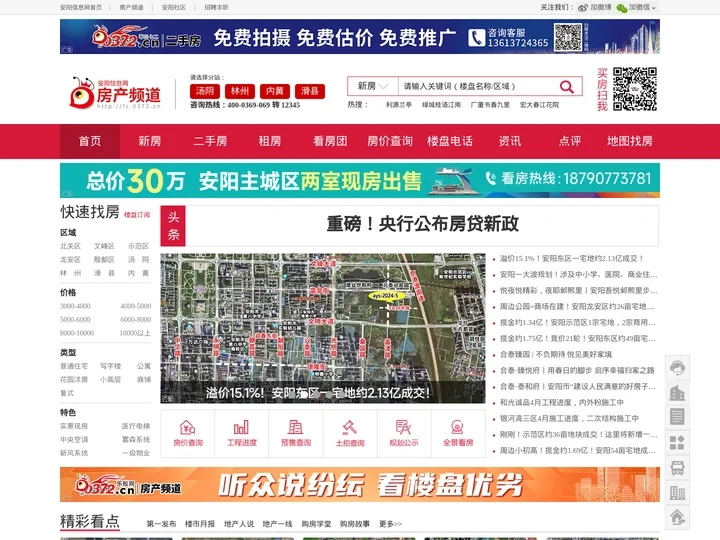The image size is (720, 540).
Task: Click the 更多>> link
Action: [x=390, y=524]
